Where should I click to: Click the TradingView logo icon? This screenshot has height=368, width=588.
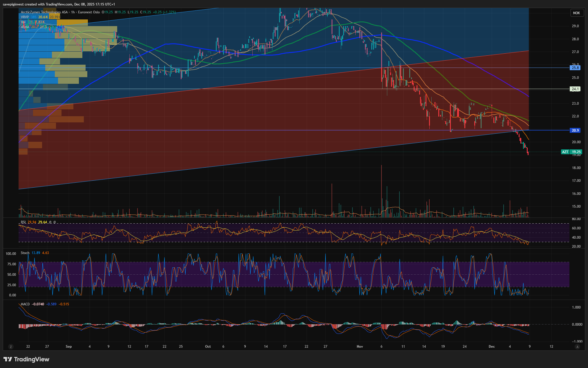coord(8,359)
